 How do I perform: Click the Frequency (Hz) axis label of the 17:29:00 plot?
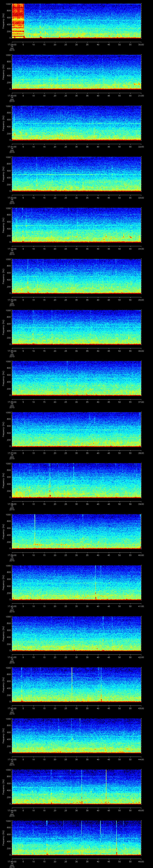point(3,21)
